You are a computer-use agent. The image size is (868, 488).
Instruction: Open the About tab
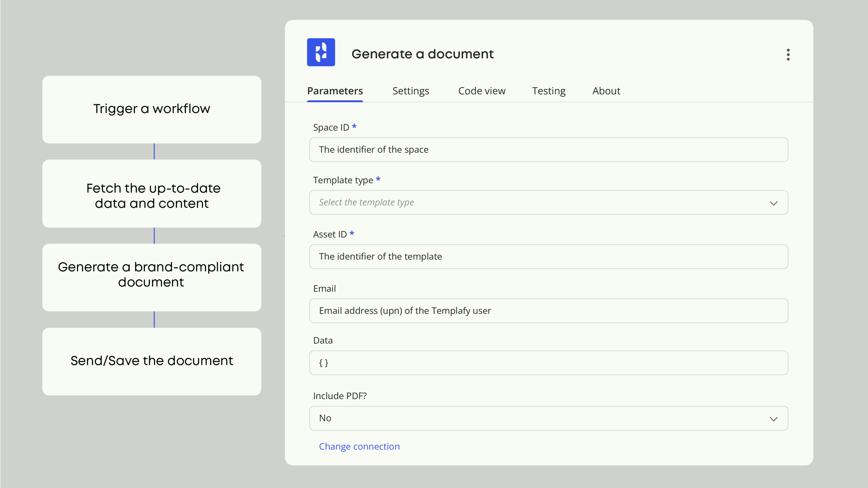(x=606, y=91)
